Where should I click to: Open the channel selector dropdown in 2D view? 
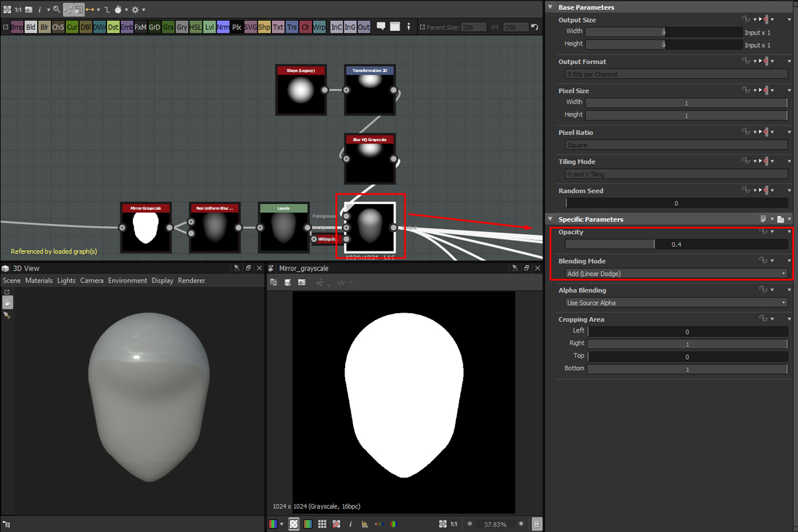(x=281, y=524)
